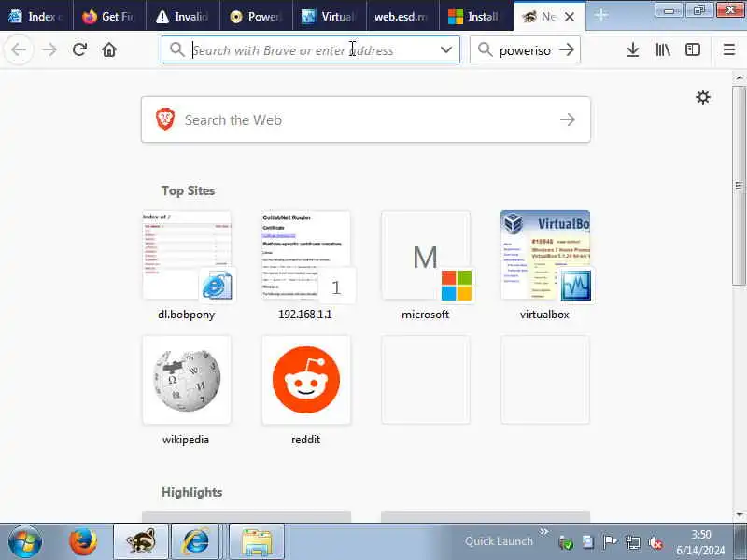The image size is (747, 560).
Task: Click the forward navigation arrow
Action: click(x=49, y=49)
